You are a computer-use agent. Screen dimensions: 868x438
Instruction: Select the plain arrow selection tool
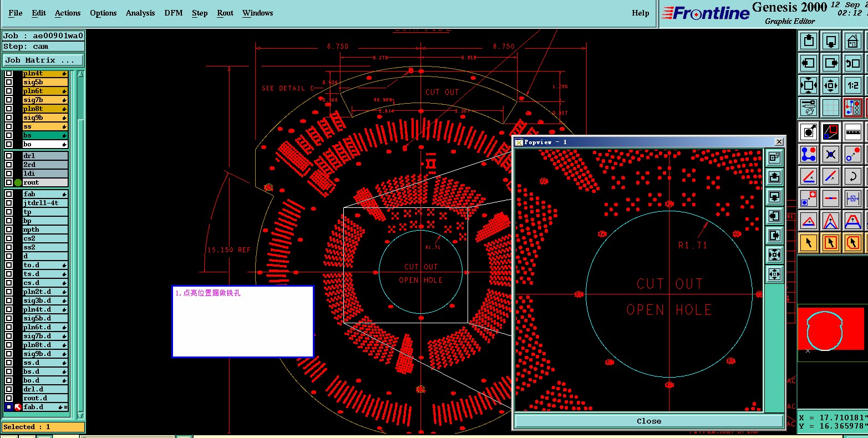click(809, 243)
